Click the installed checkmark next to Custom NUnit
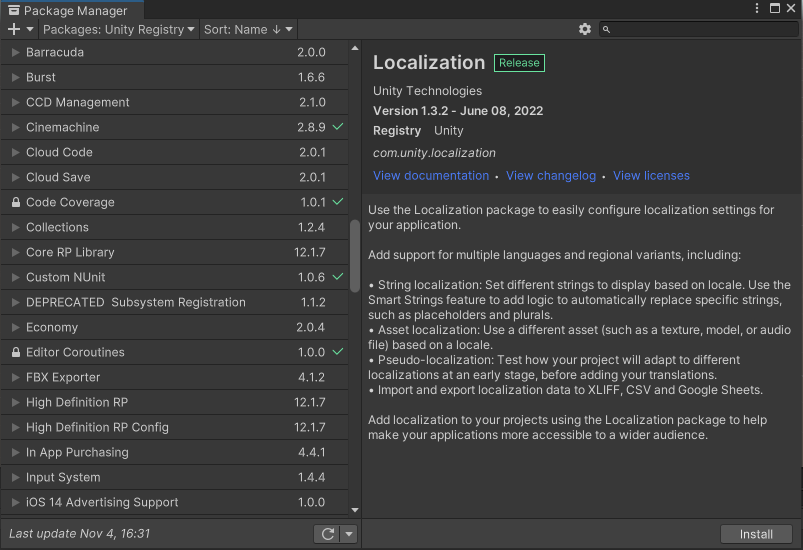 click(338, 277)
